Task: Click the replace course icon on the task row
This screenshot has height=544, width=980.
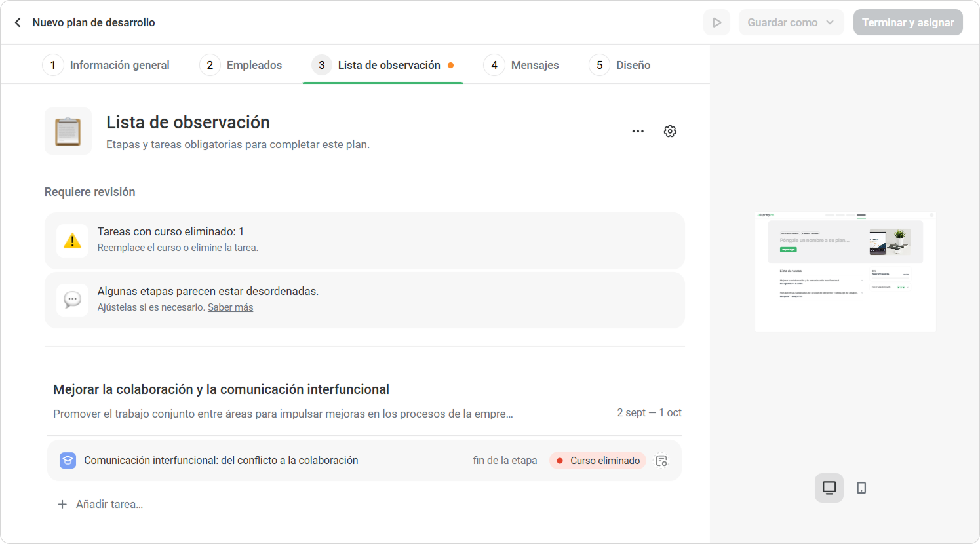Action: point(662,461)
